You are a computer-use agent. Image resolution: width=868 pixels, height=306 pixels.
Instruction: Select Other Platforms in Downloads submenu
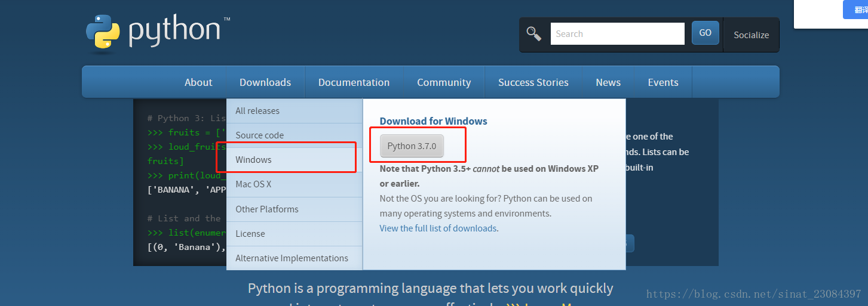pos(295,209)
